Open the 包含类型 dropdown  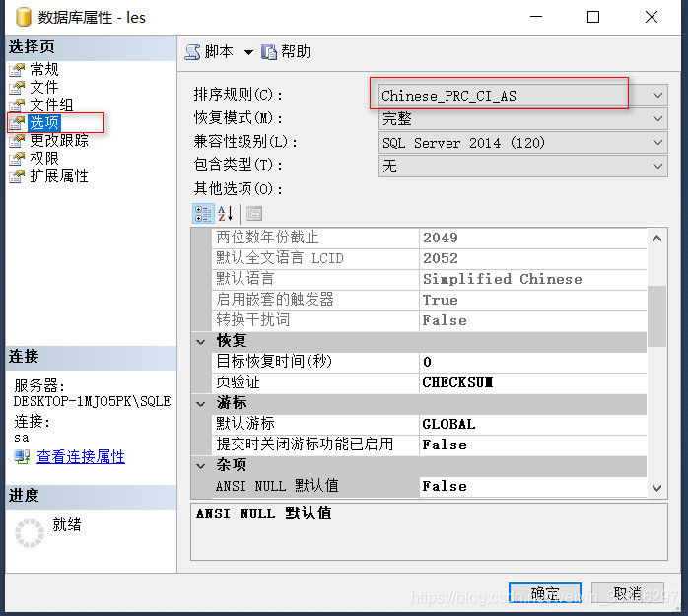tap(657, 166)
